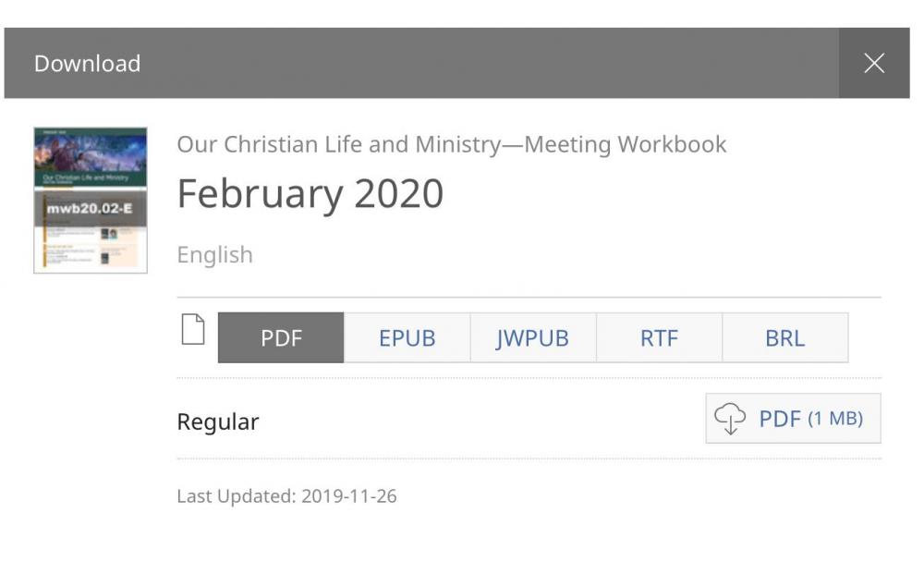Open the RTF format tab
Screen dimensions: 924x574
click(659, 338)
